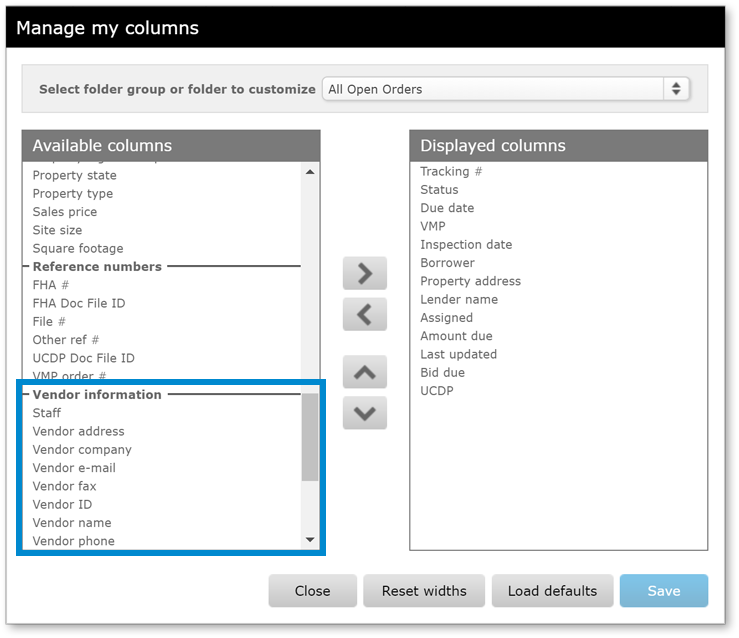Screen dimensions: 739x638
Task: Move the selected column down with down arrow
Action: tap(365, 413)
